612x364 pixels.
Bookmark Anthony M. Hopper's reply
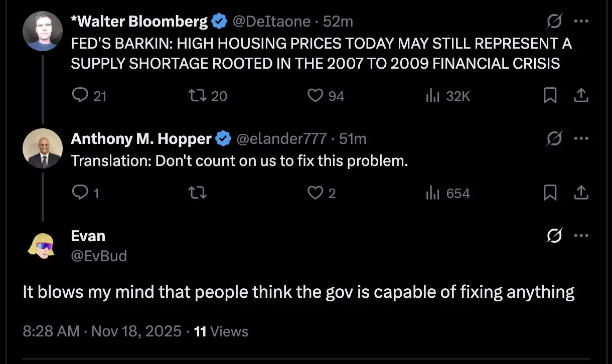pos(550,193)
